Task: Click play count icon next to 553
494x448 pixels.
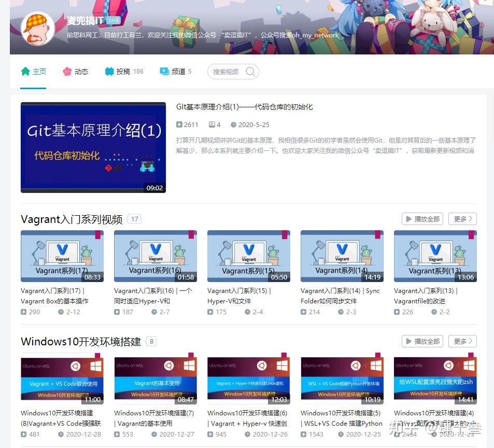Action: 117,434
